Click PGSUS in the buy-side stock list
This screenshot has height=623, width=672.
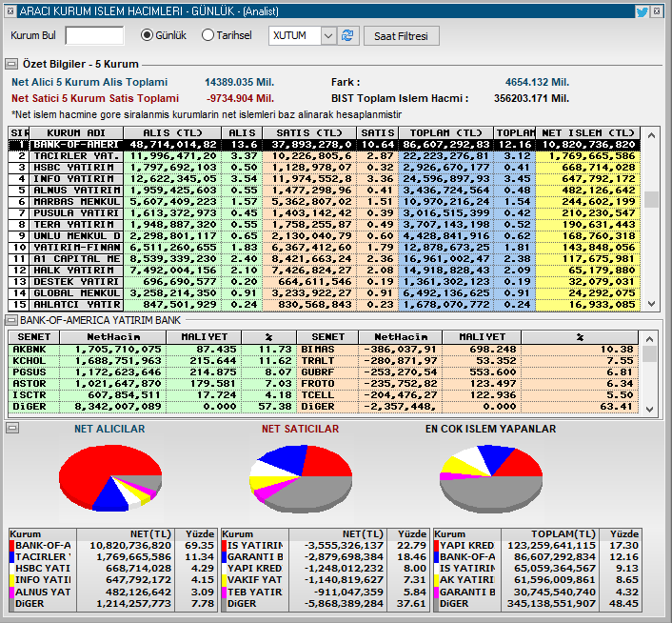click(30, 372)
